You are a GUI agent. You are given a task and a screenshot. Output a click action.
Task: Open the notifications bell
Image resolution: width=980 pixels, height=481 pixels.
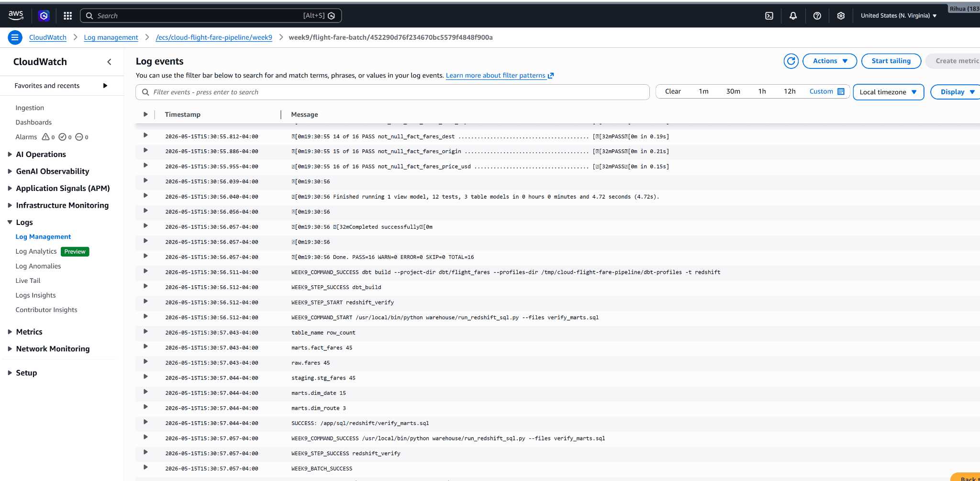click(793, 16)
